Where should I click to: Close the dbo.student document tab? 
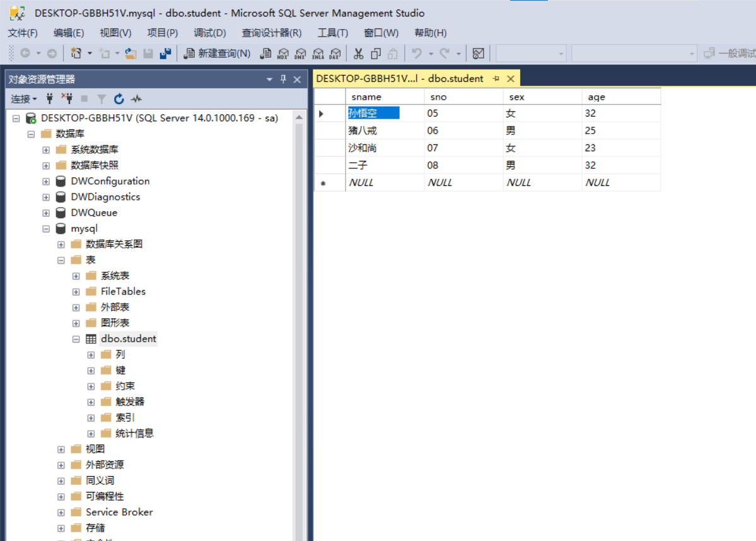[511, 79]
